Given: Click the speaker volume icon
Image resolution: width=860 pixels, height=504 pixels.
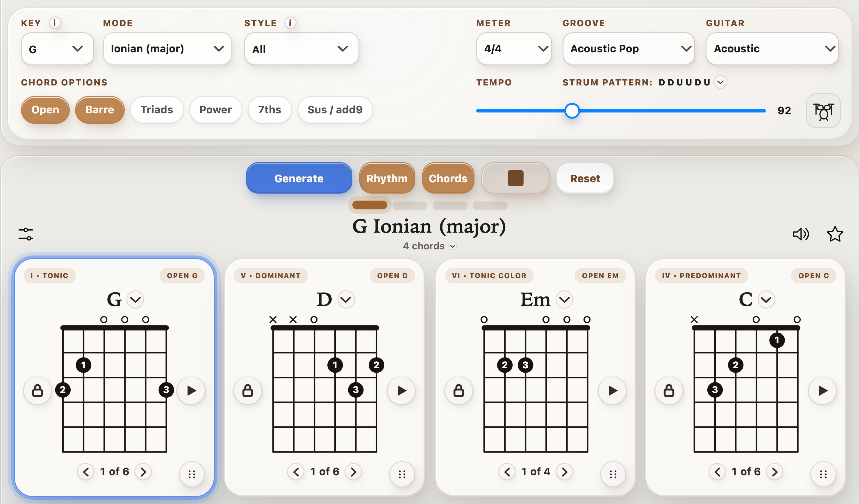Looking at the screenshot, I should click(x=801, y=234).
